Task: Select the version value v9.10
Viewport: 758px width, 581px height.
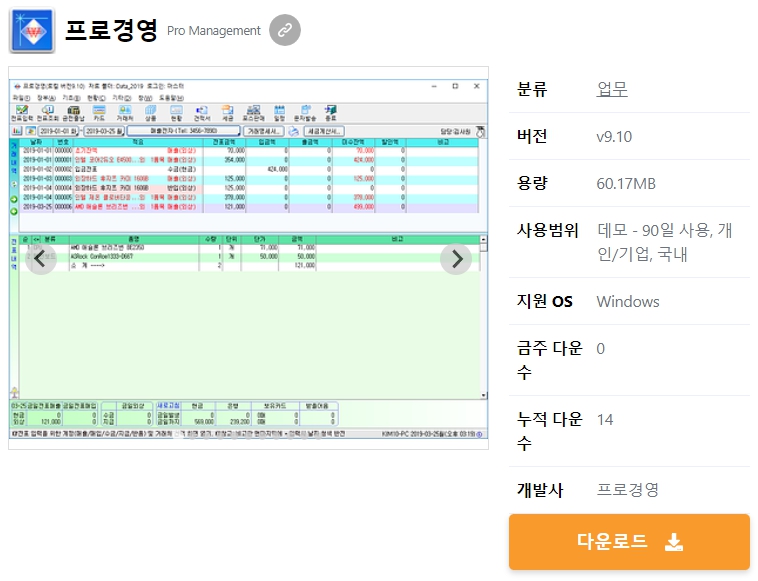Action: (614, 136)
